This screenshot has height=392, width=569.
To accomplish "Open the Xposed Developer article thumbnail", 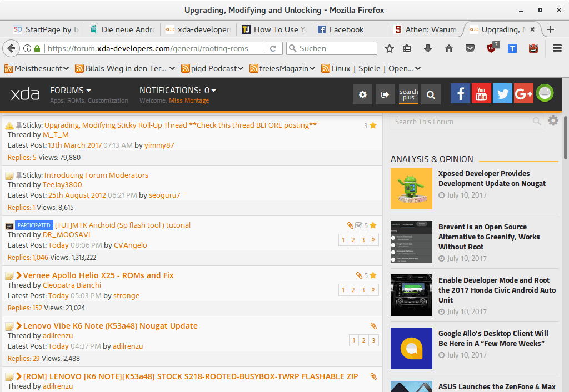I will point(411,189).
